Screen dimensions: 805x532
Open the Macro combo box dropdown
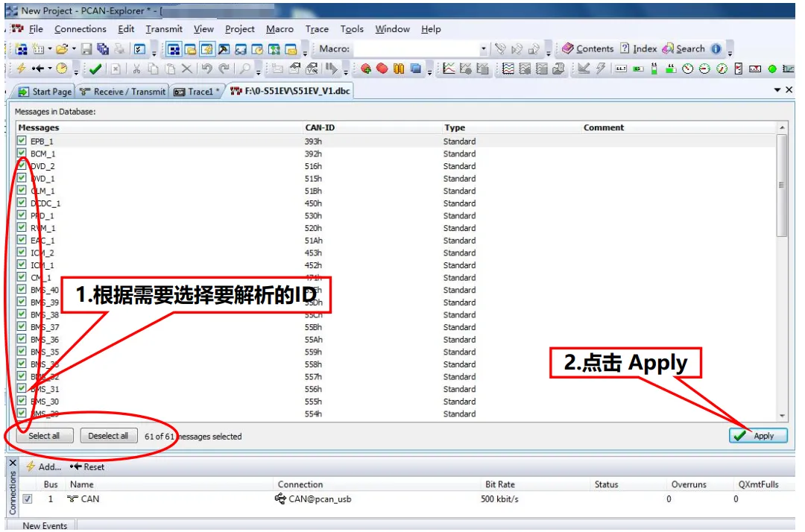[x=483, y=49]
